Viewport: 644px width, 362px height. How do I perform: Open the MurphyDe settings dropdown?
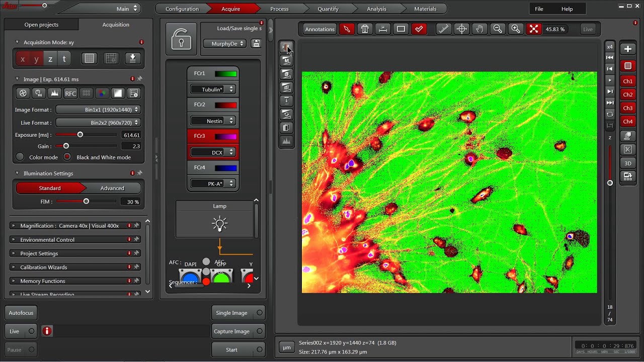(x=224, y=44)
